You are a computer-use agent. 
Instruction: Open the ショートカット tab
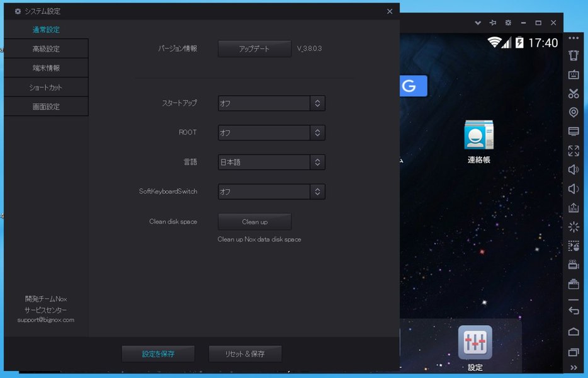46,88
